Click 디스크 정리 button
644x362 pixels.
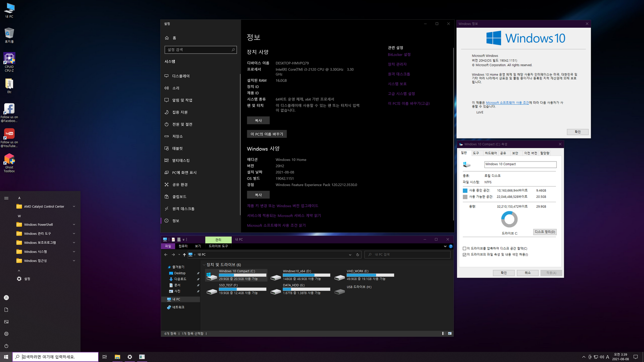coord(545,232)
